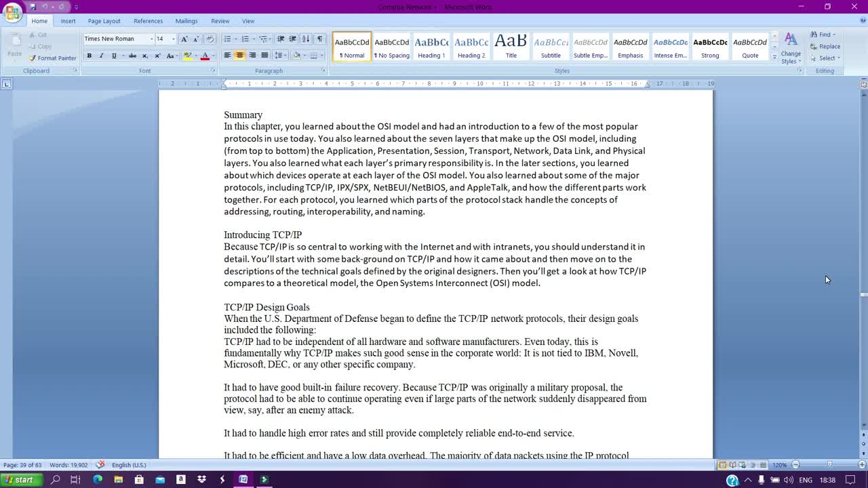Toggle bold formatting
Viewport: 868px width, 488px height.
89,56
